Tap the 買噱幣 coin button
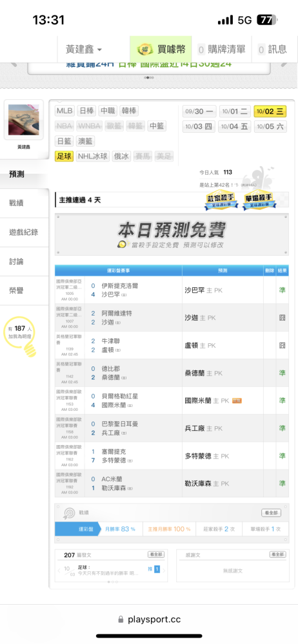This screenshot has height=644, width=298. (x=161, y=50)
